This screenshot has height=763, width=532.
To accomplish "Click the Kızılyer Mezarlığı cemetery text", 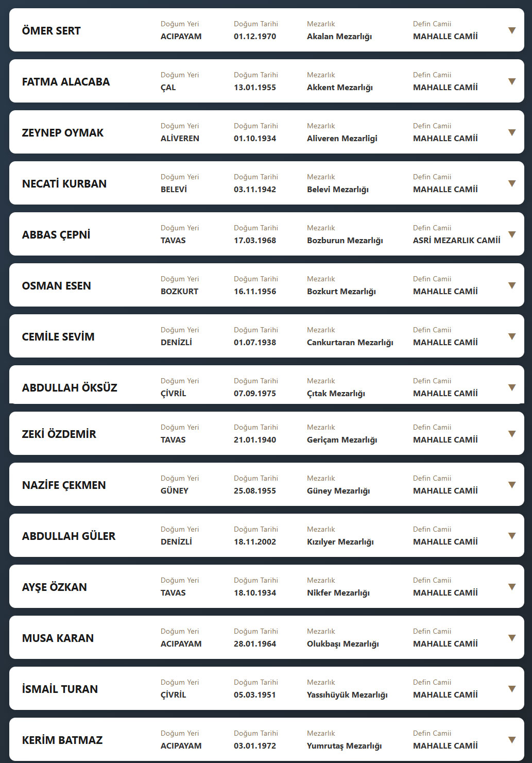I will [340, 542].
